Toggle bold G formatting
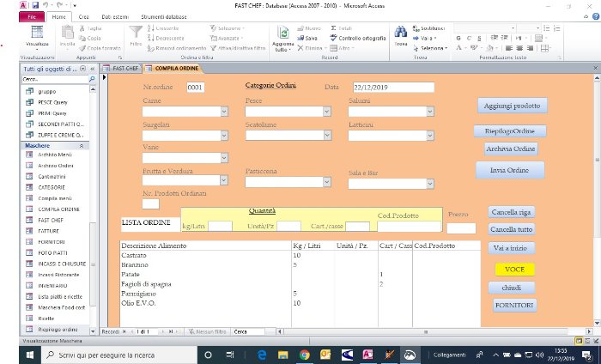Image resolution: width=601 pixels, height=364 pixels. (458, 39)
